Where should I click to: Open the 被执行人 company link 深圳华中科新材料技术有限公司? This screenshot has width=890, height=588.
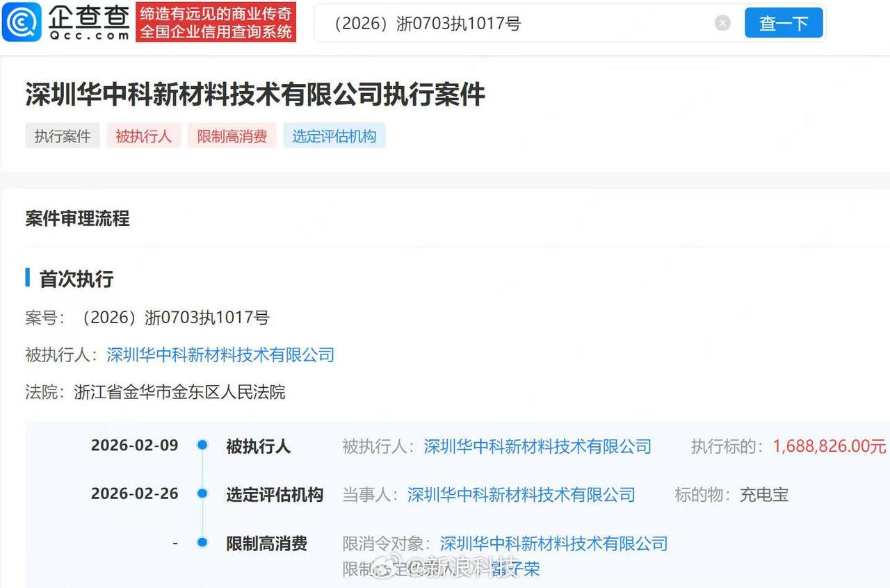coord(220,354)
